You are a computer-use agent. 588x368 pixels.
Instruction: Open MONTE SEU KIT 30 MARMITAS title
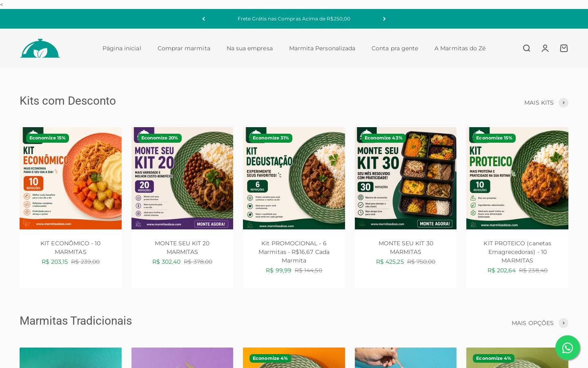tap(405, 247)
